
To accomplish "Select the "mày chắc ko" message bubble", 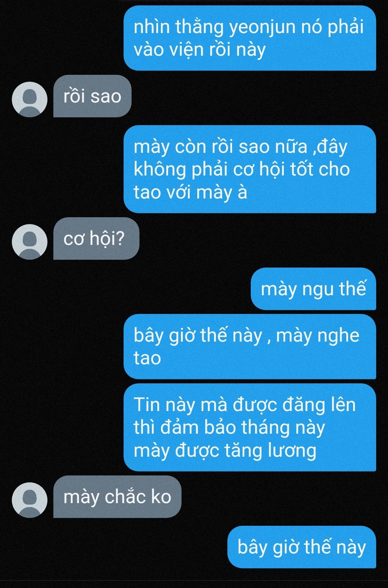I will (x=117, y=497).
